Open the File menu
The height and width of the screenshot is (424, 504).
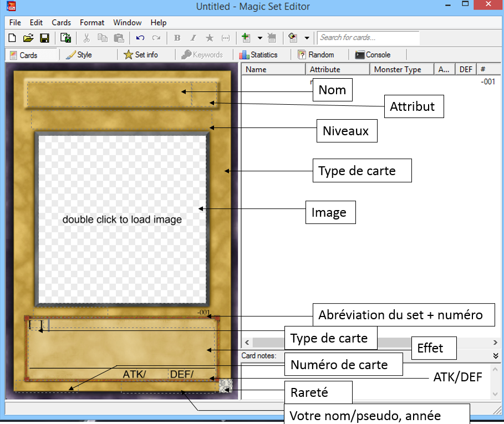[15, 23]
